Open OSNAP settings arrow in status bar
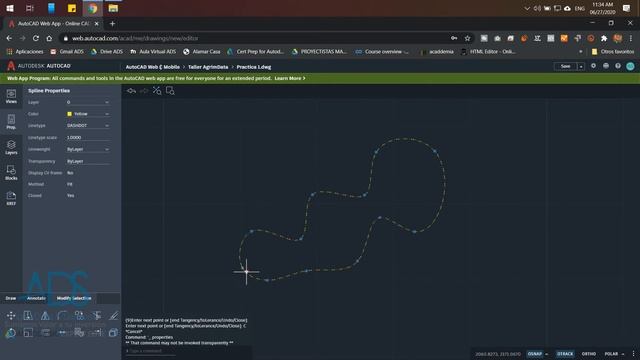The image size is (640, 360). [x=547, y=354]
